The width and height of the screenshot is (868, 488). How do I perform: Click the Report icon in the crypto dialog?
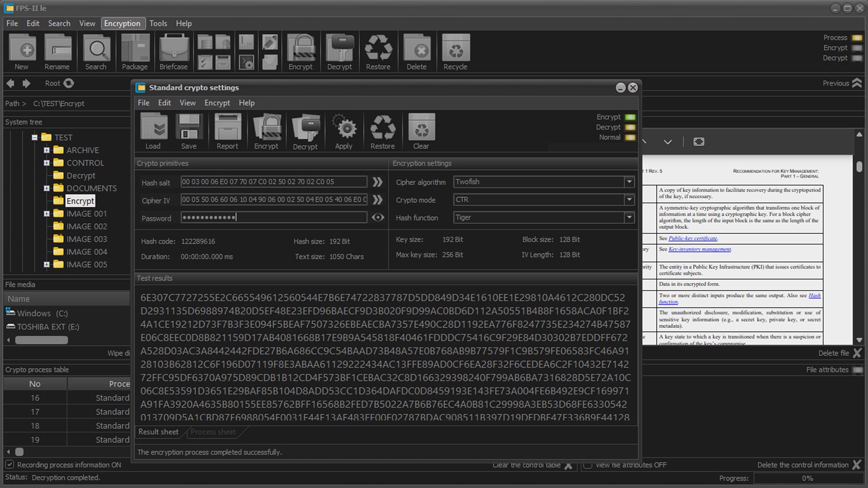[x=227, y=130]
